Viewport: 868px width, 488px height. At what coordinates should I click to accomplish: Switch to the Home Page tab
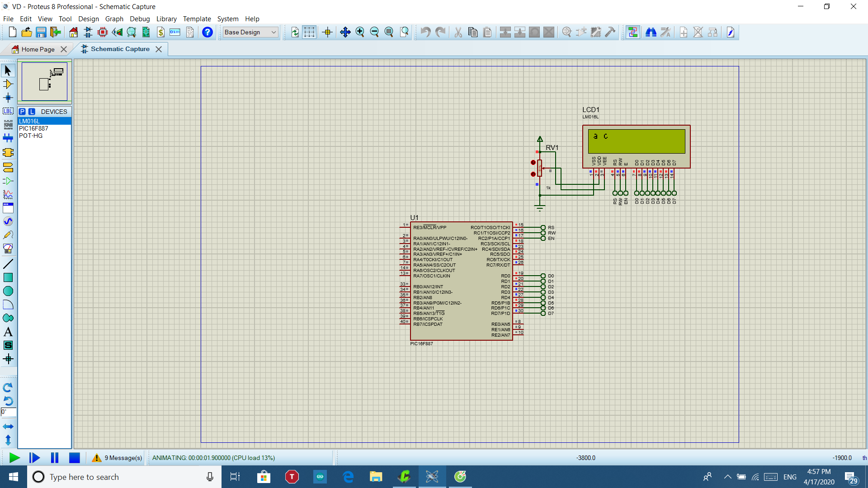click(x=38, y=49)
